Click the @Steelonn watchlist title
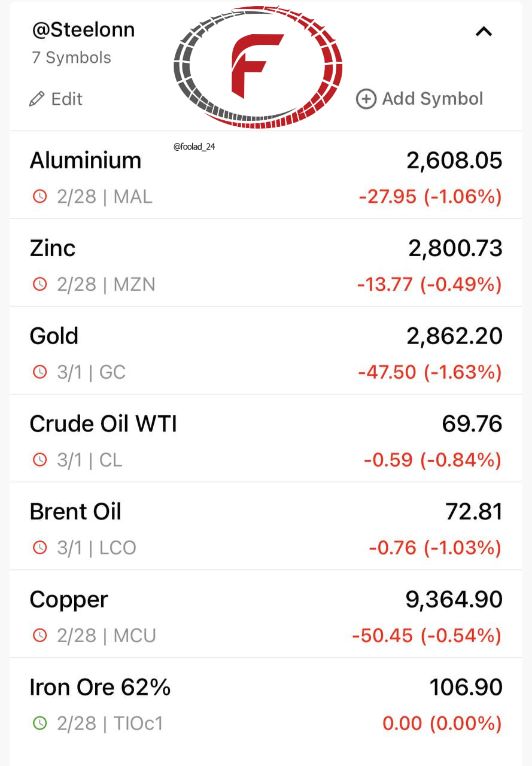This screenshot has width=532, height=766. click(x=83, y=30)
